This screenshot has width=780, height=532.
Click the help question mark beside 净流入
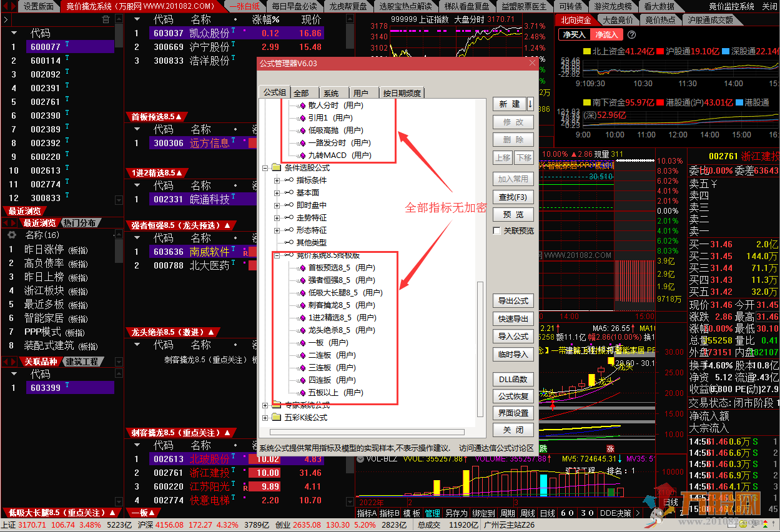[631, 35]
